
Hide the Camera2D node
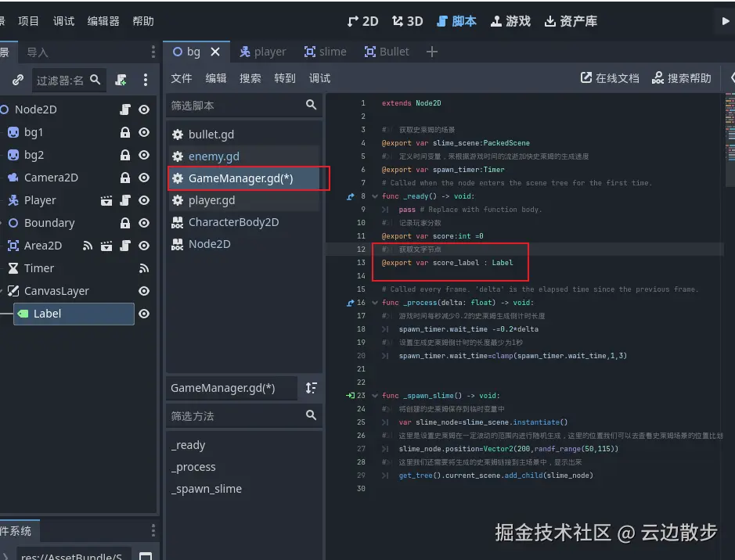click(144, 178)
